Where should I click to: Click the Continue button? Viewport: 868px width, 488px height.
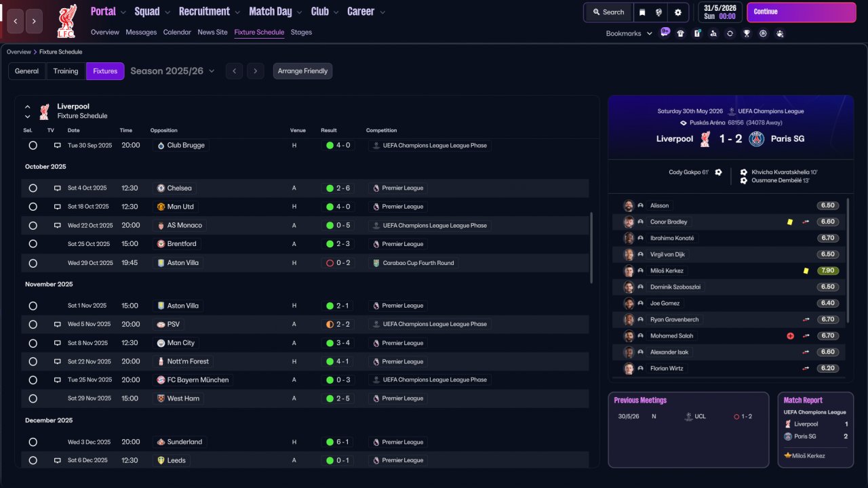pos(802,12)
